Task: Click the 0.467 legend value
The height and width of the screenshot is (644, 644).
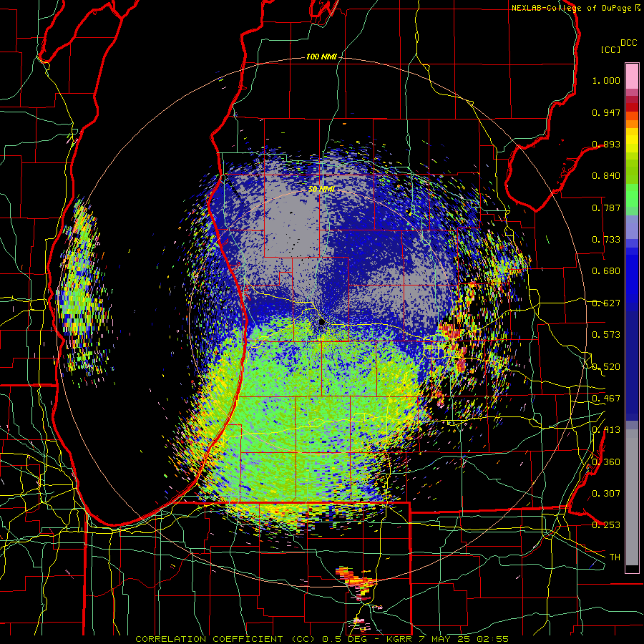Action: [606, 399]
